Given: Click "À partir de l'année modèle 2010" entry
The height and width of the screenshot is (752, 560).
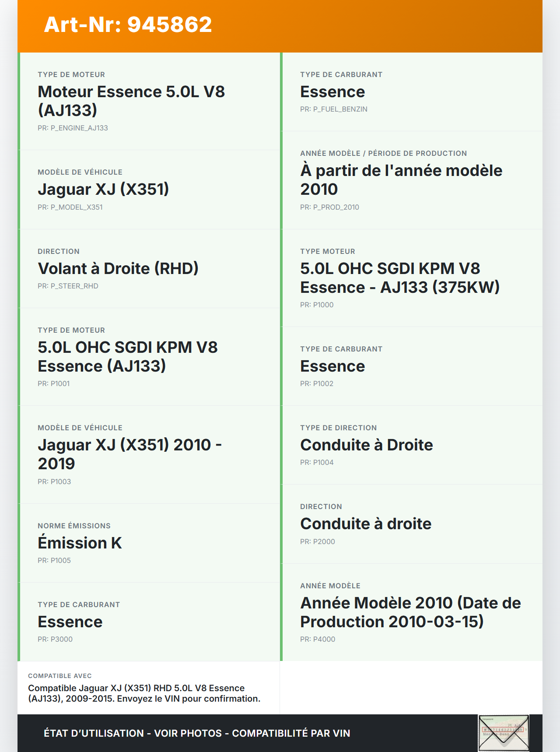Looking at the screenshot, I should pos(401,180).
